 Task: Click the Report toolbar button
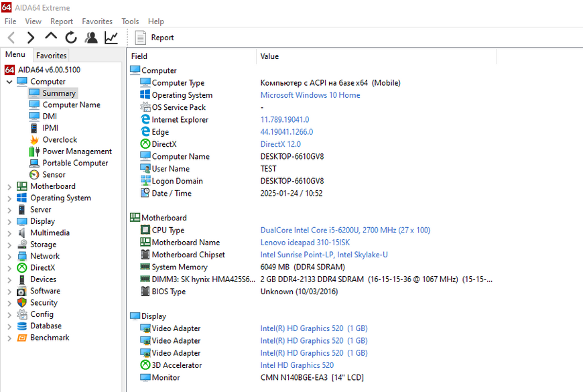(154, 38)
